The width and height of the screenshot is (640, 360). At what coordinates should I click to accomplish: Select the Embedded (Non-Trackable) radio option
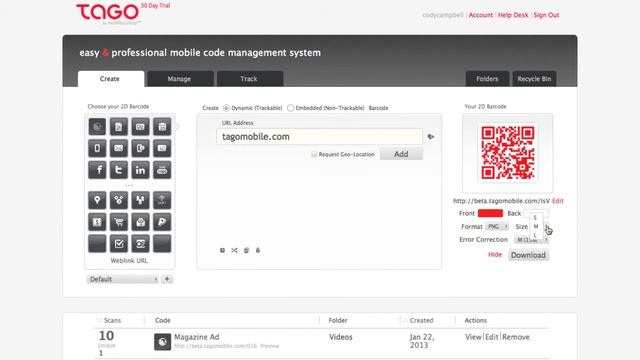pyautogui.click(x=290, y=108)
